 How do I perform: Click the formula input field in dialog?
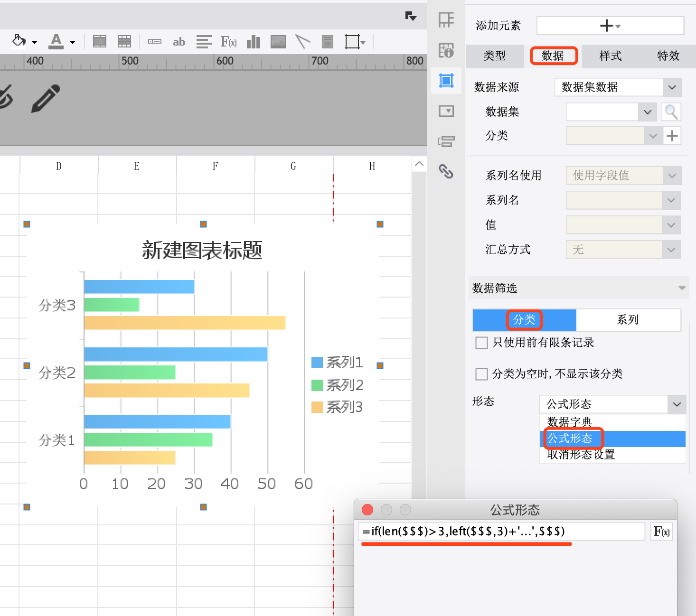point(501,532)
